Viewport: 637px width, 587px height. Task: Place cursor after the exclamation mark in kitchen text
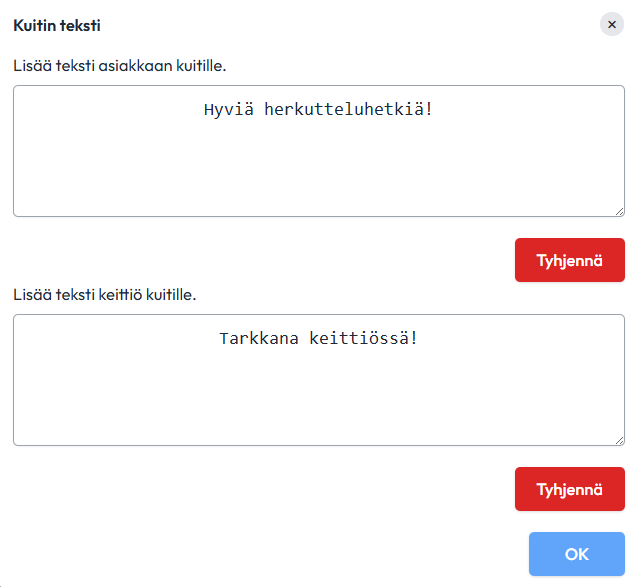coord(418,338)
